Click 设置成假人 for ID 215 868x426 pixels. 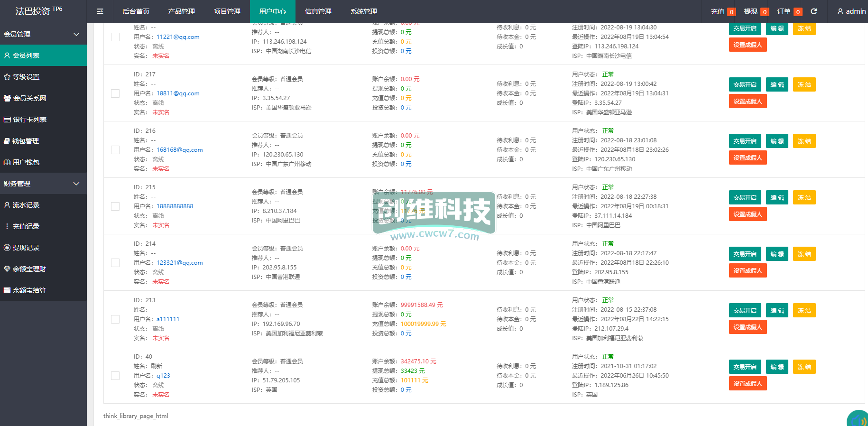click(x=748, y=214)
